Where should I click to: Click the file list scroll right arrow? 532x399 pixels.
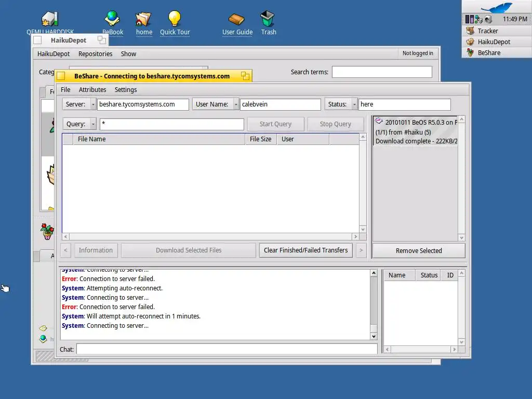point(355,236)
